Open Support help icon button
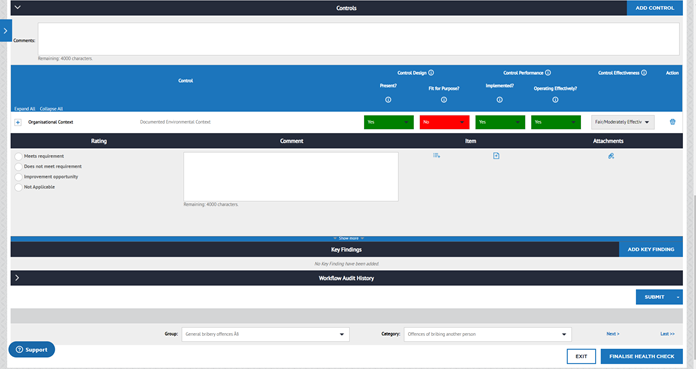 [32, 349]
